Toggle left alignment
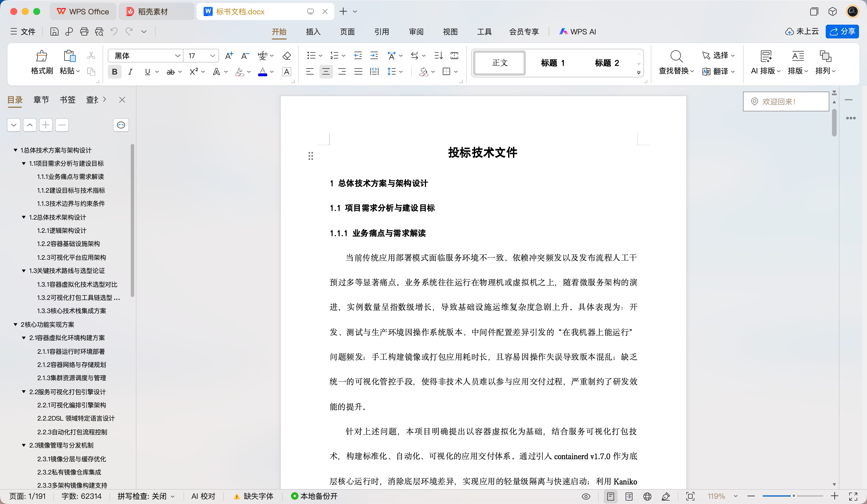This screenshot has height=504, width=867. [x=310, y=72]
